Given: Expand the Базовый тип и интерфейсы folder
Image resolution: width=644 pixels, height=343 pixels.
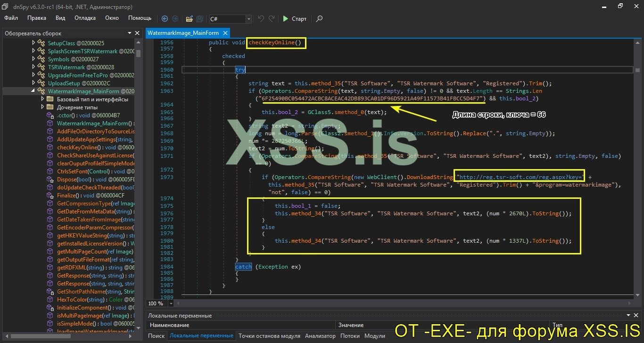Looking at the screenshot, I should coord(43,99).
